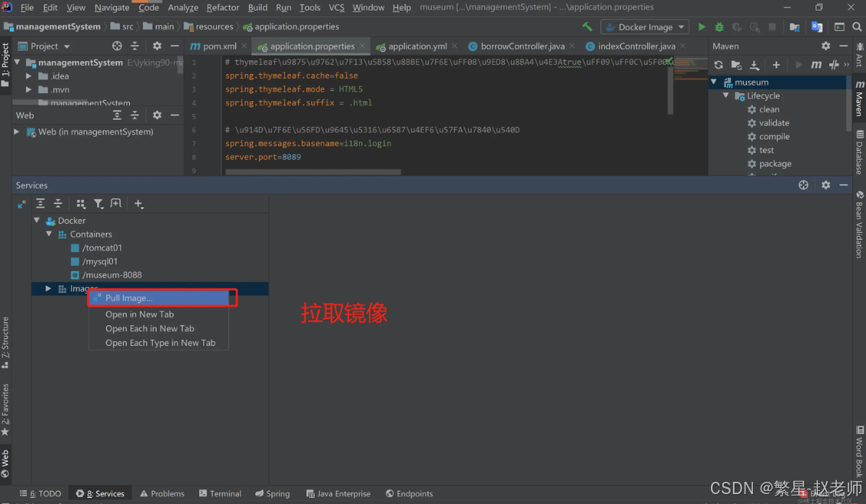Start debugging with the bug icon

(719, 27)
